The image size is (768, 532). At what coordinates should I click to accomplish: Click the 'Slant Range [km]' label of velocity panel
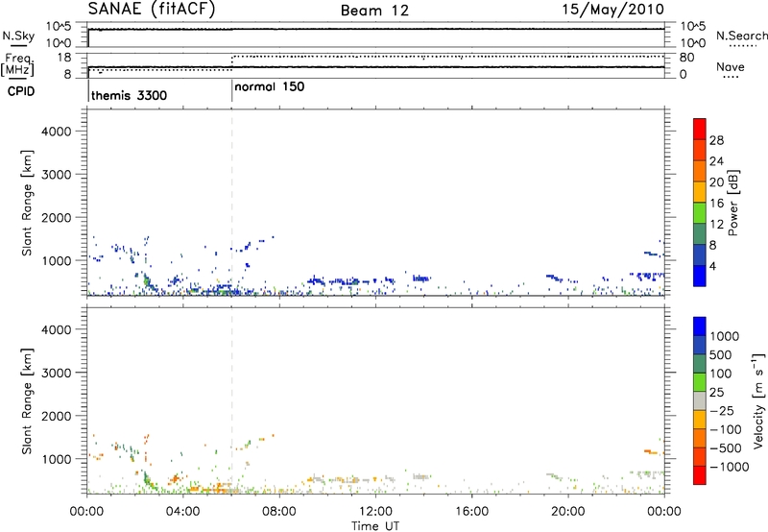point(27,401)
